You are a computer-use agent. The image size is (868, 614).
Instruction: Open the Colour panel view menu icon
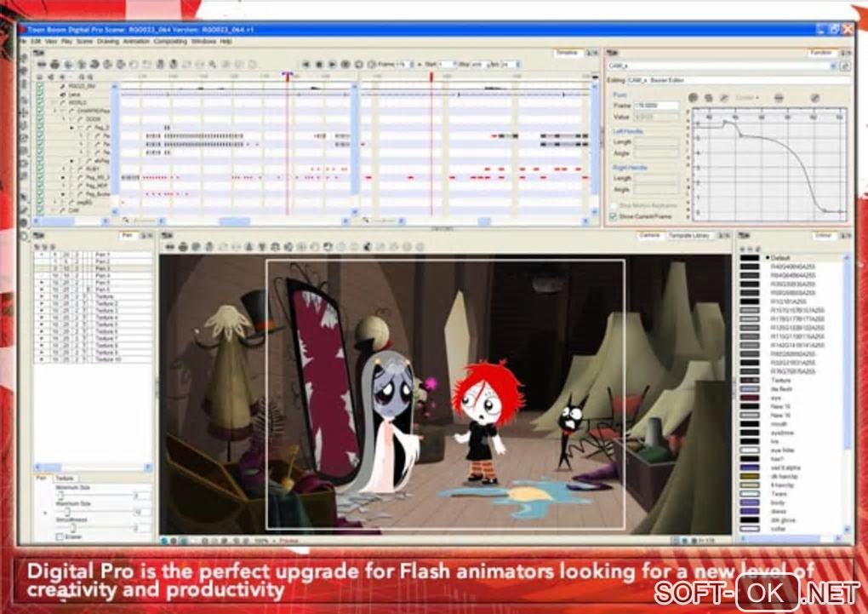tap(744, 236)
